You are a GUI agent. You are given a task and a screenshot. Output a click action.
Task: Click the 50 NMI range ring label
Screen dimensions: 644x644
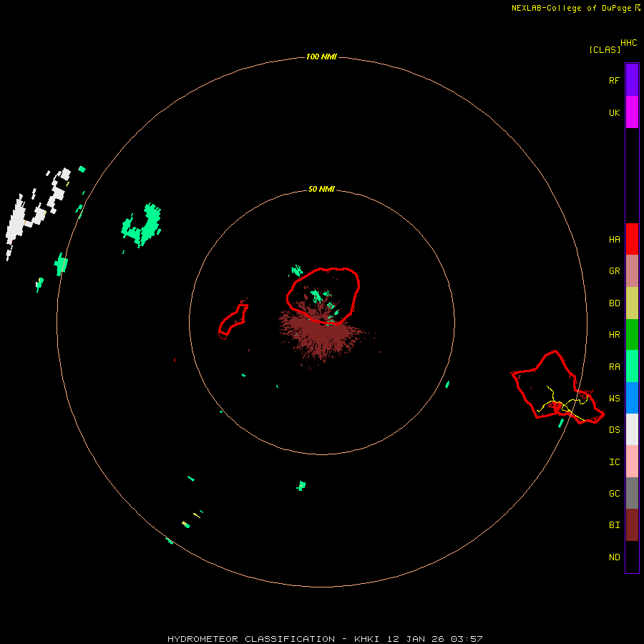point(321,189)
